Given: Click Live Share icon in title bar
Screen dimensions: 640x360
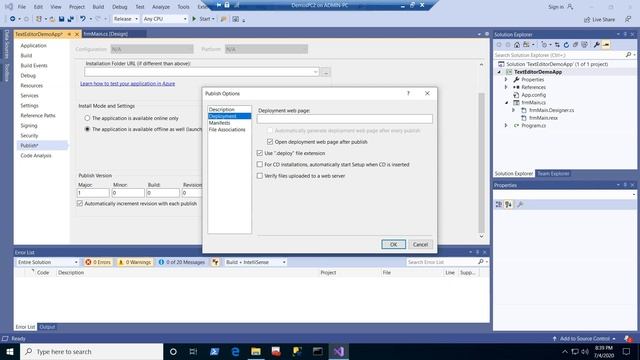Looking at the screenshot, I should [x=587, y=19].
